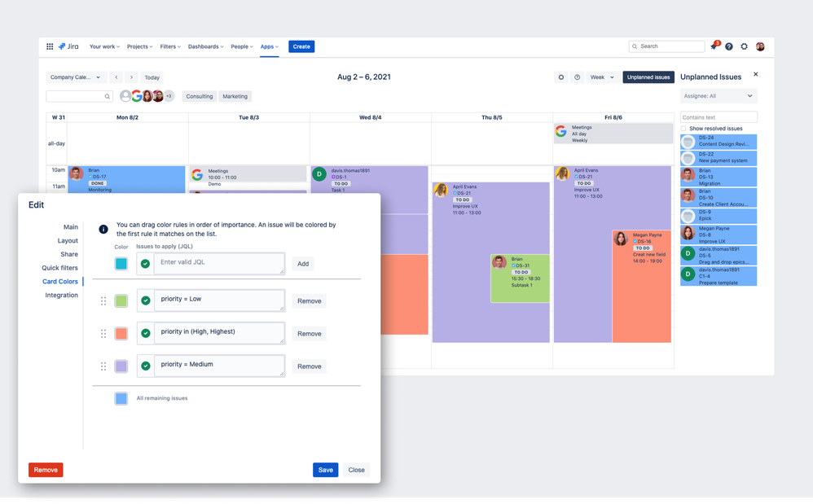Open the Jira app switcher grid icon

(50, 46)
